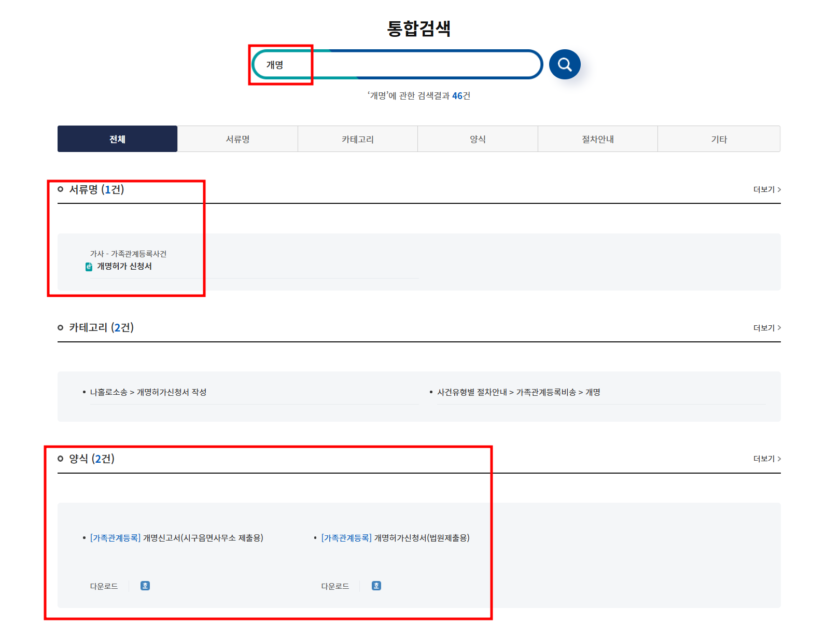Expand 더보기 for the 카테고리 section

tap(767, 327)
